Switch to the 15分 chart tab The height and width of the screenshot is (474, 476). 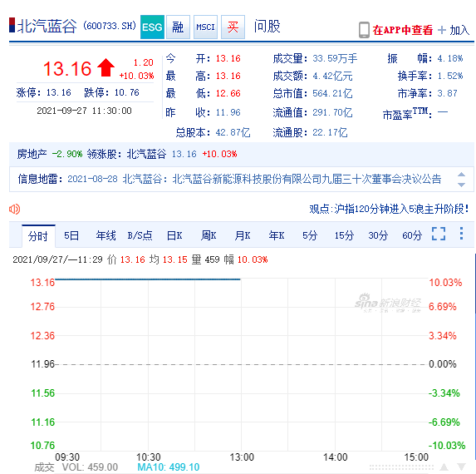pos(344,235)
